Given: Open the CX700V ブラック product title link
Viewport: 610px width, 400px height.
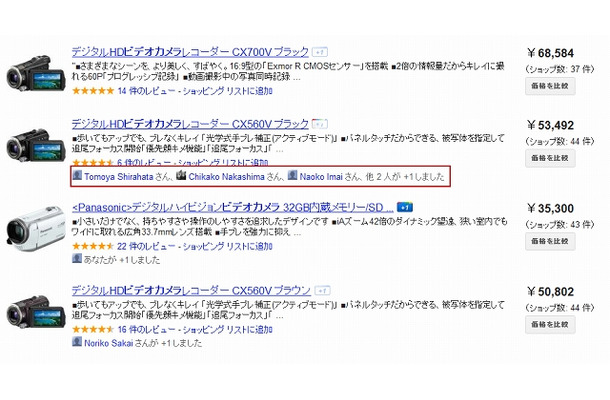Looking at the screenshot, I should (x=190, y=52).
